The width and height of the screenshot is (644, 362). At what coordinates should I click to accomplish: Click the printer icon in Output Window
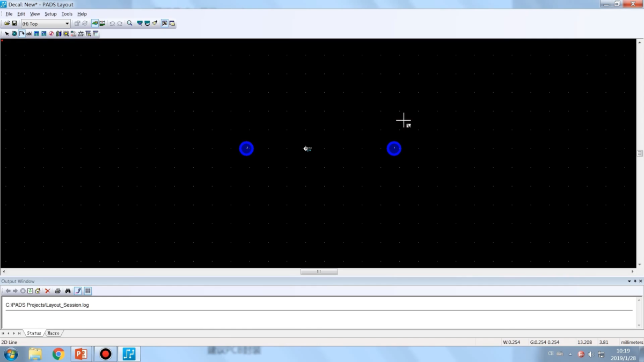[58, 291]
